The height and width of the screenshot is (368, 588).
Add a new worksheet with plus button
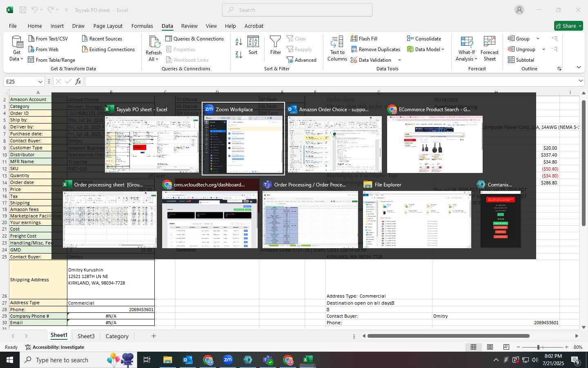tap(154, 336)
